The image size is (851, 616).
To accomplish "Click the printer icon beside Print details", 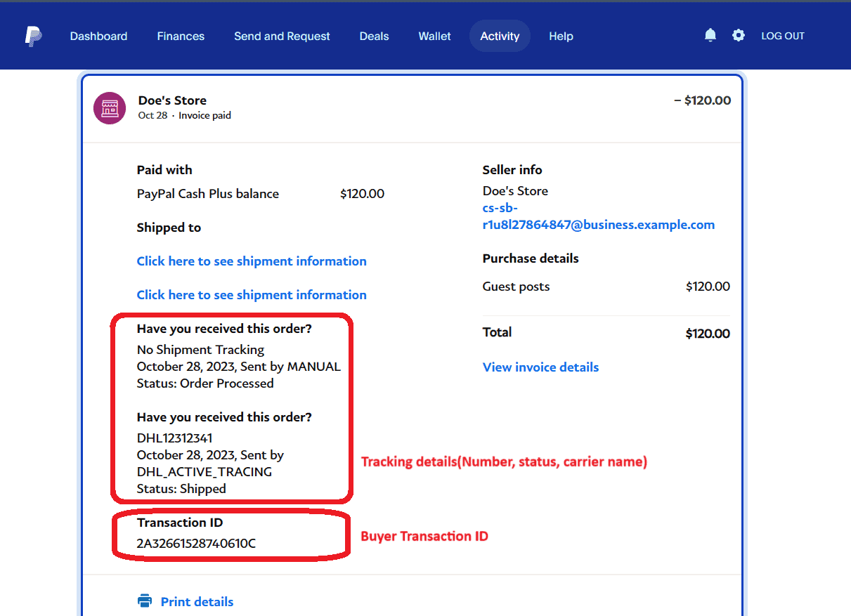I will pyautogui.click(x=145, y=601).
